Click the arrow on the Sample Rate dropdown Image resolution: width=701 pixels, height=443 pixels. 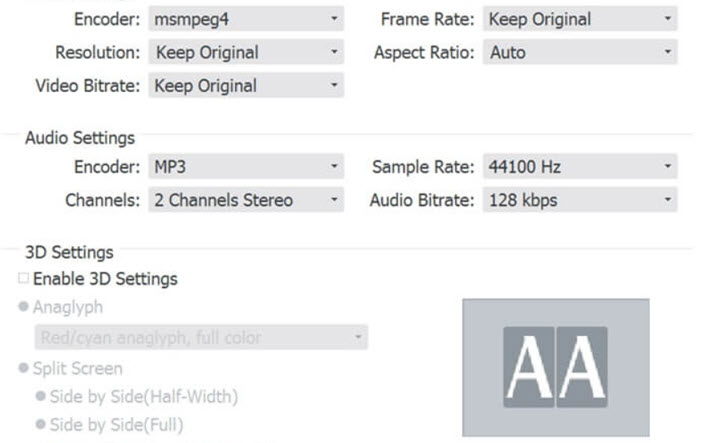coord(667,167)
